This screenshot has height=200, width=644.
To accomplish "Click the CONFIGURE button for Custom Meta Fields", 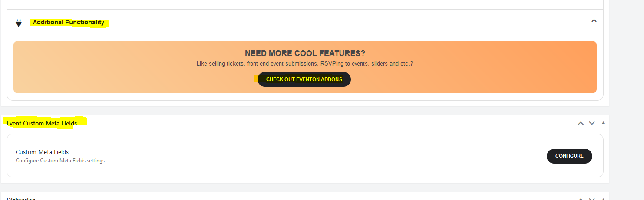I will (x=569, y=156).
